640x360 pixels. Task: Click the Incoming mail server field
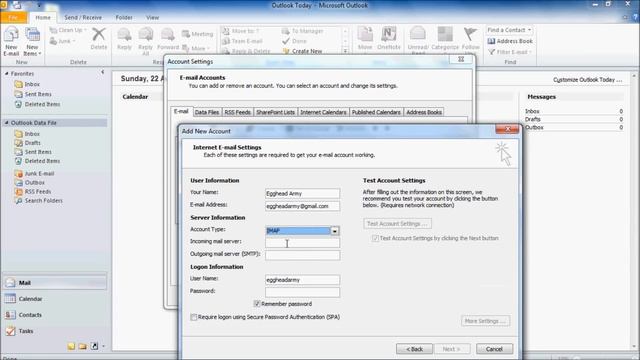click(x=302, y=243)
